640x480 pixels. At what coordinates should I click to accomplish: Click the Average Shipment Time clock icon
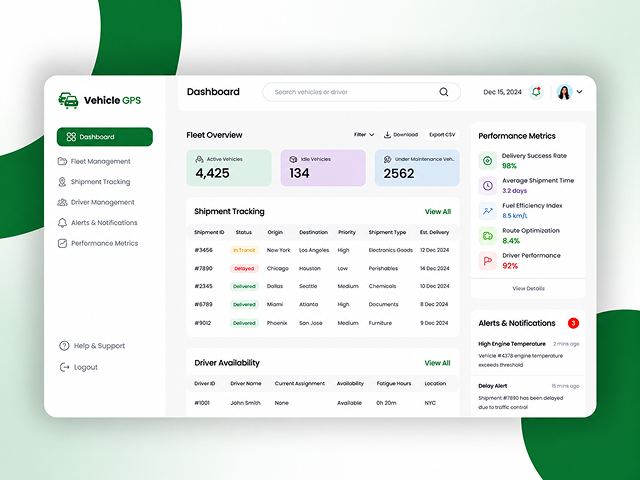click(488, 186)
